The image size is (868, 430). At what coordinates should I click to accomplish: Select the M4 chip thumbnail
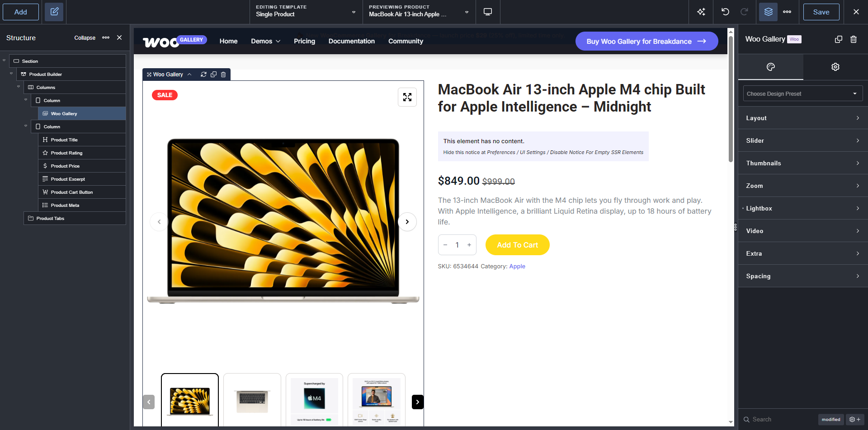(x=314, y=400)
